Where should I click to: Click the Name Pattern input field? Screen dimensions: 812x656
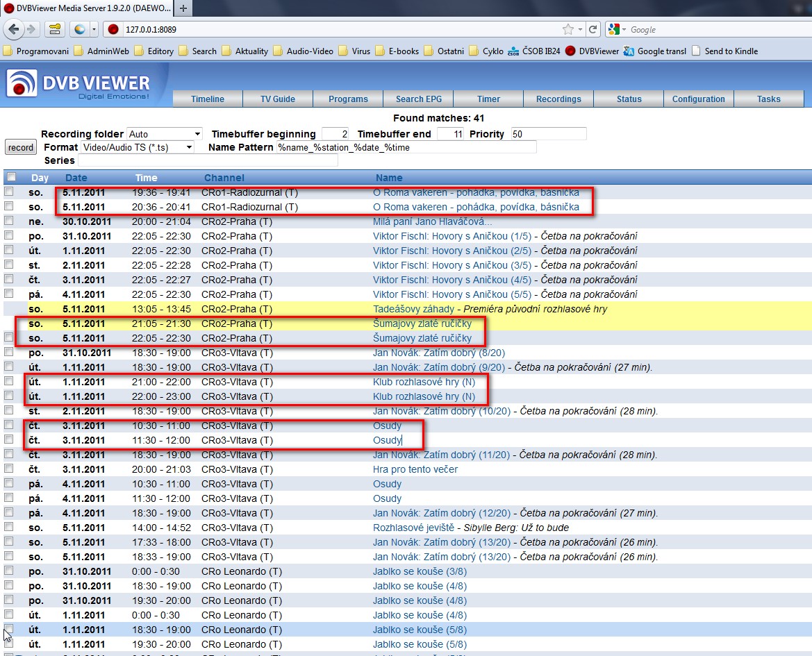click(406, 147)
